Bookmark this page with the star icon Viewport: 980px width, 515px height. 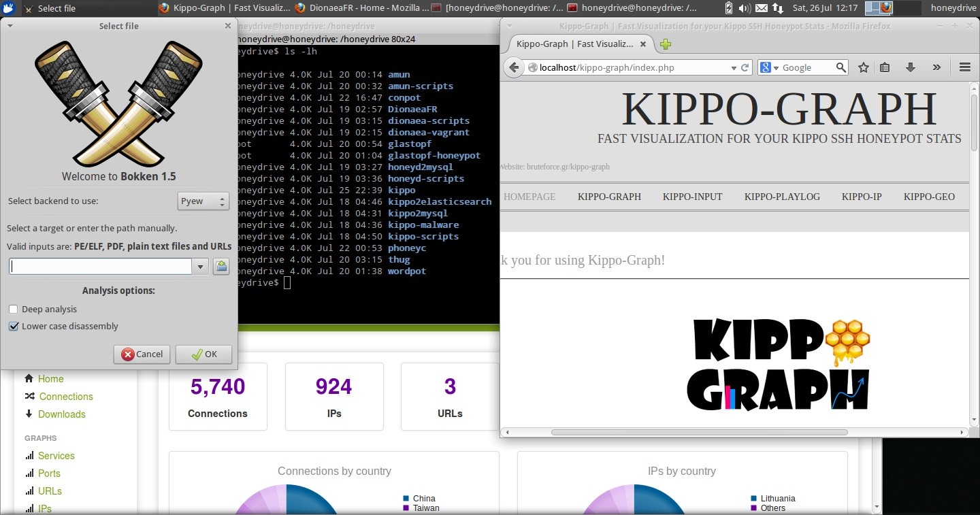tap(864, 67)
